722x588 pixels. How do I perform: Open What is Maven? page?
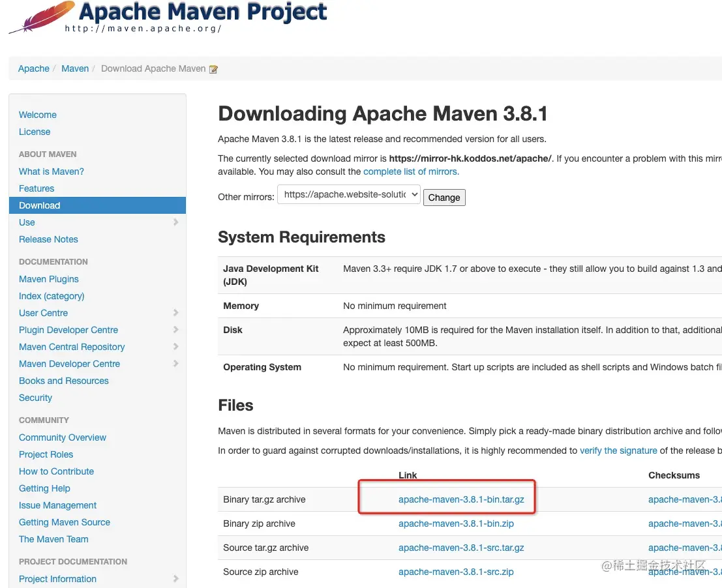51,171
